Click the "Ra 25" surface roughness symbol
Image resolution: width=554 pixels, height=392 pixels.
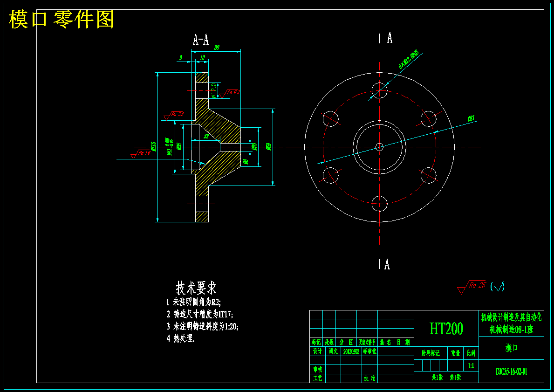click(472, 287)
